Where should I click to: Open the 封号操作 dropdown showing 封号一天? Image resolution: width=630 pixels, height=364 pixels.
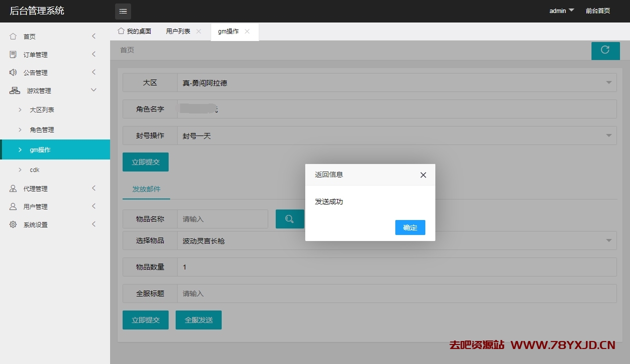[x=397, y=135]
